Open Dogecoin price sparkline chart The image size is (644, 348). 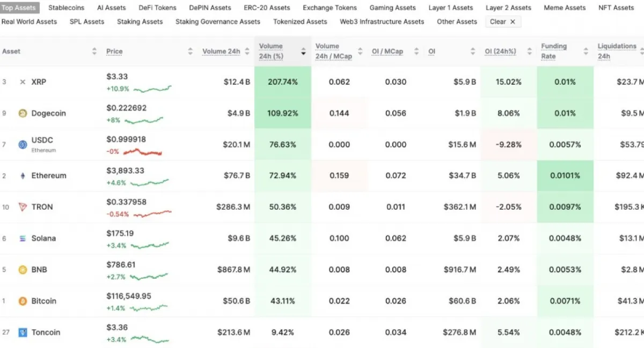(144, 120)
